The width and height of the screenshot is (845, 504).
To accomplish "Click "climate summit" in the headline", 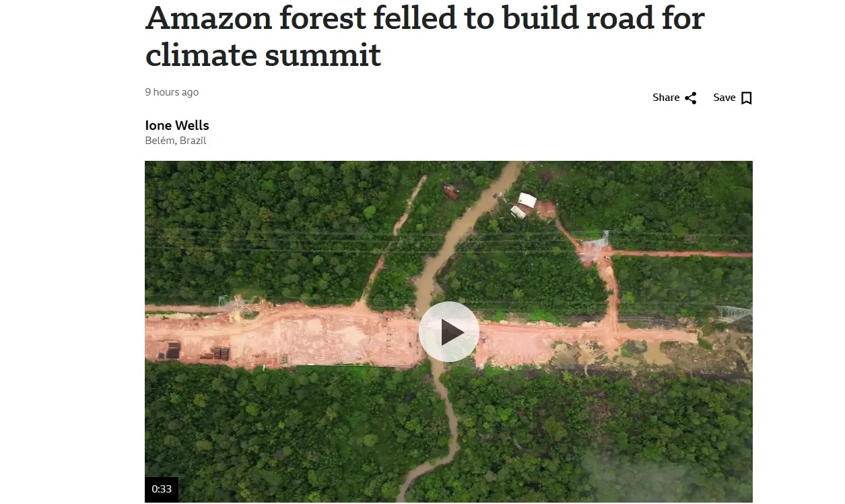I will click(x=263, y=55).
